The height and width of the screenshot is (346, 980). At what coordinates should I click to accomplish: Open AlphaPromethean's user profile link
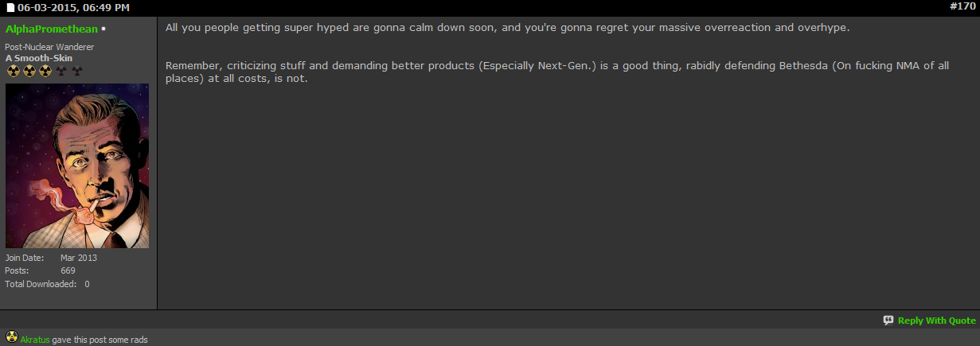tap(51, 29)
